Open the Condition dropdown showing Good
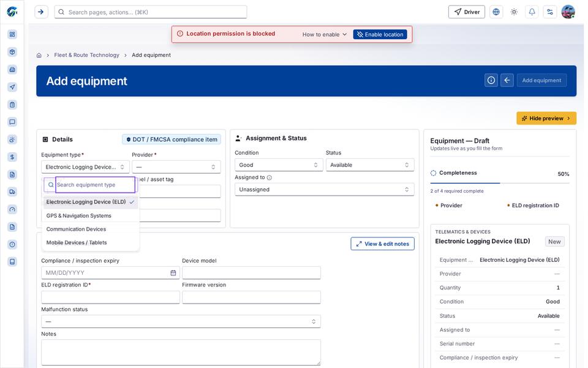Screen dimensions: 588x368 point(279,165)
